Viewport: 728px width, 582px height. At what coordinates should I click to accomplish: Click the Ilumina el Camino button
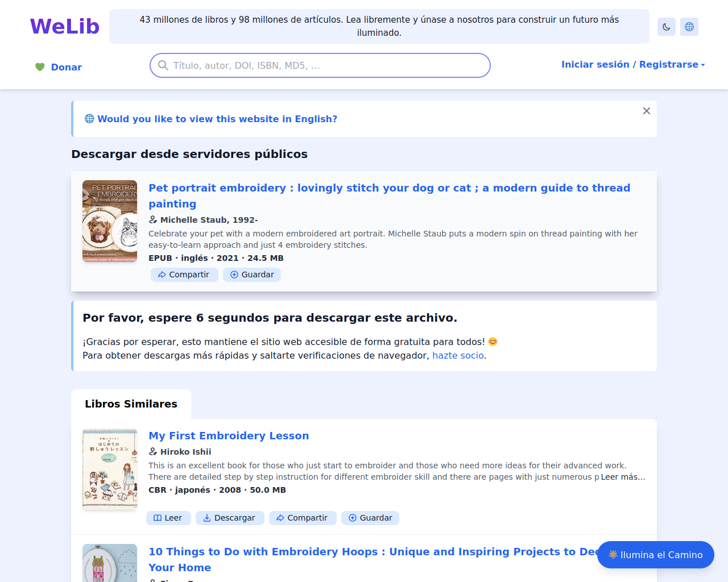coord(656,555)
